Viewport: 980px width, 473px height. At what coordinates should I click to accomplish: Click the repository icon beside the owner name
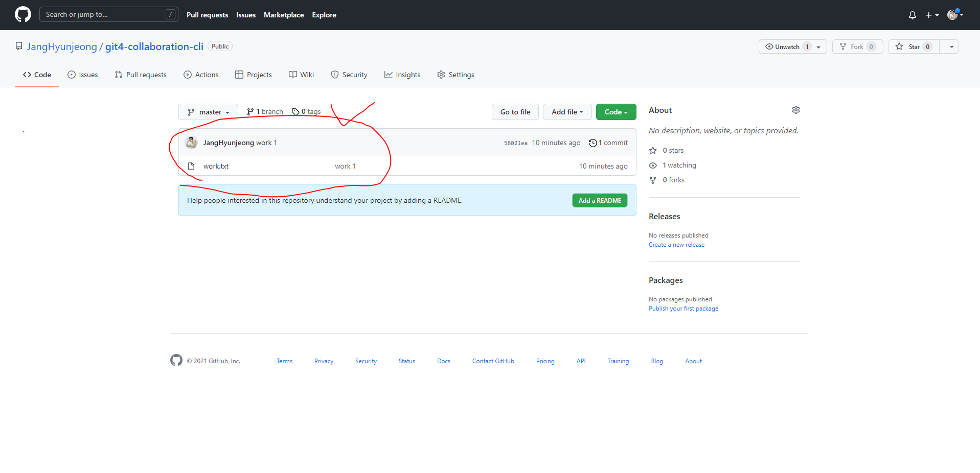point(19,46)
